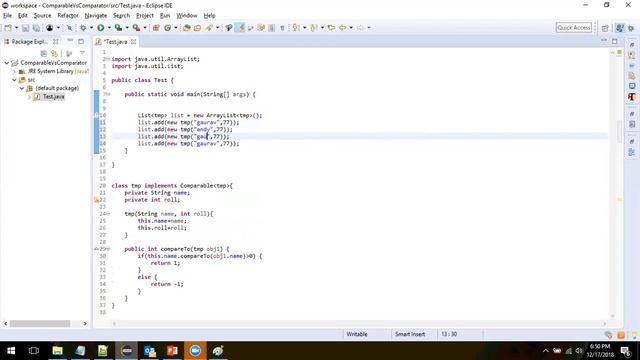Collapse the src folder node
The image size is (640, 360).
coord(14,80)
